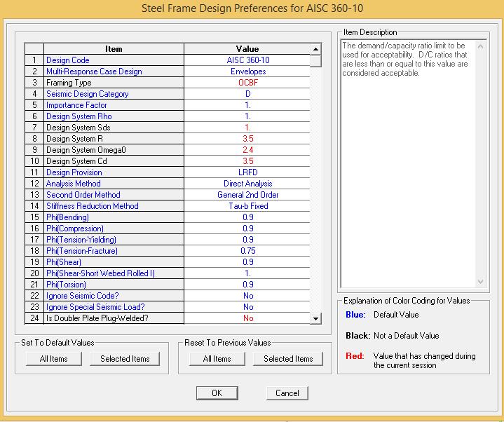Select the Design System Cd label

[114, 161]
